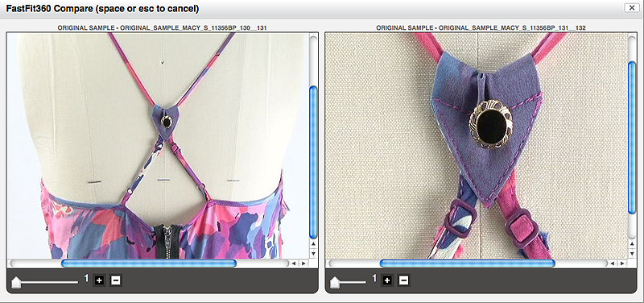Click the left panel scroll-right arrow
This screenshot has width=644, height=303.
click(x=303, y=264)
